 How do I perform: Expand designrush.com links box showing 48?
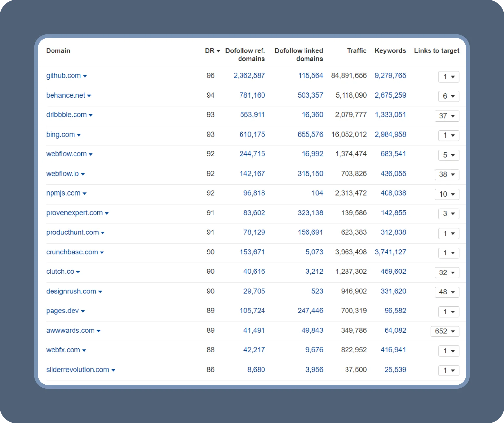pos(447,292)
